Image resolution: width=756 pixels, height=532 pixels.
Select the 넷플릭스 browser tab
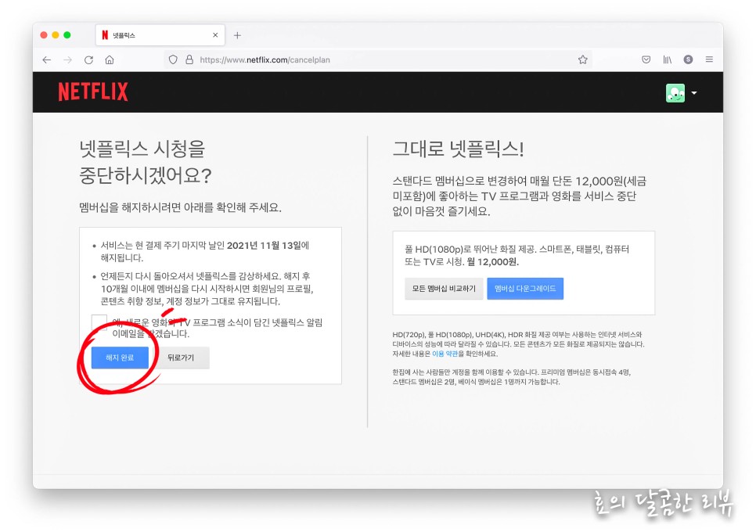(160, 35)
